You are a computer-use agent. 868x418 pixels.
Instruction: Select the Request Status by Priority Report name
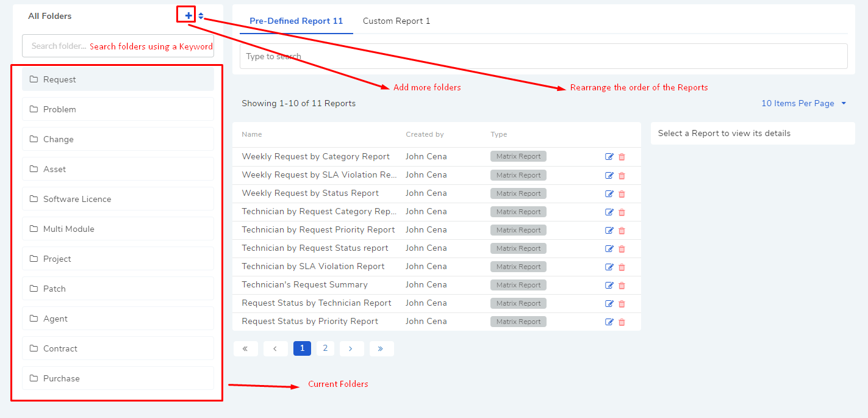click(x=310, y=321)
